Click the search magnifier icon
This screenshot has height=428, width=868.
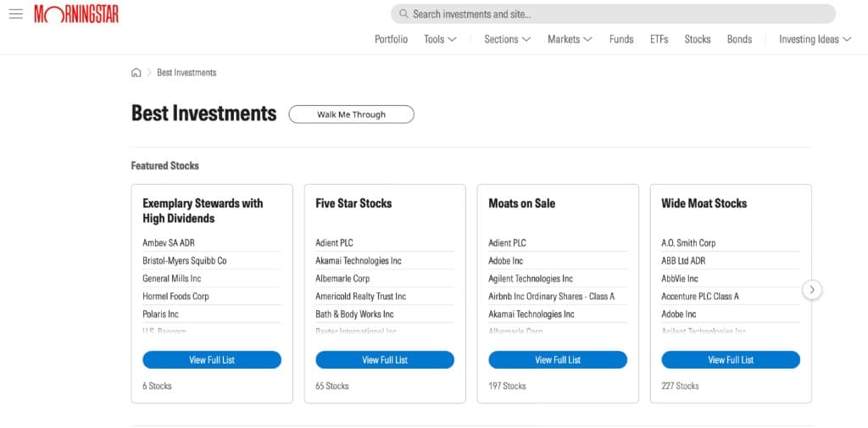pyautogui.click(x=404, y=14)
